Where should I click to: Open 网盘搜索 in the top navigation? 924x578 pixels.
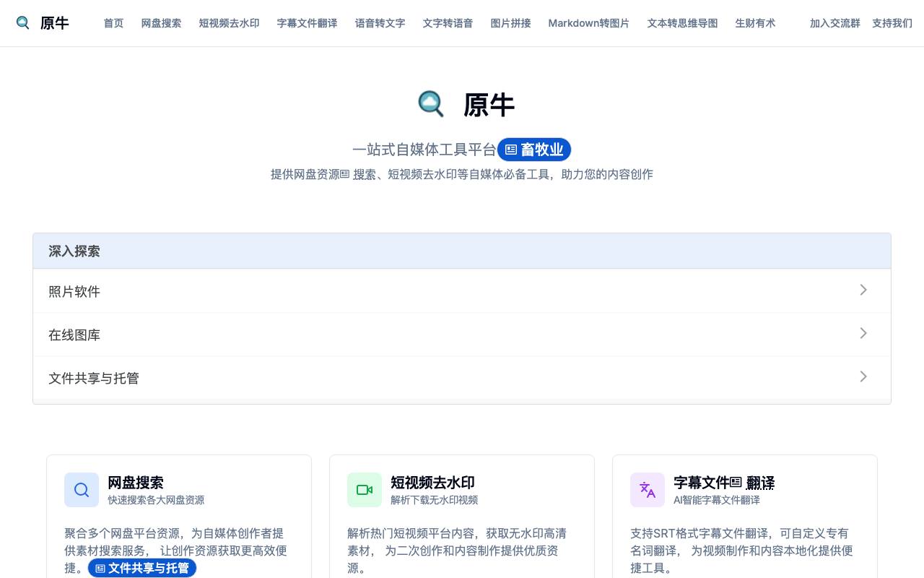(x=162, y=23)
